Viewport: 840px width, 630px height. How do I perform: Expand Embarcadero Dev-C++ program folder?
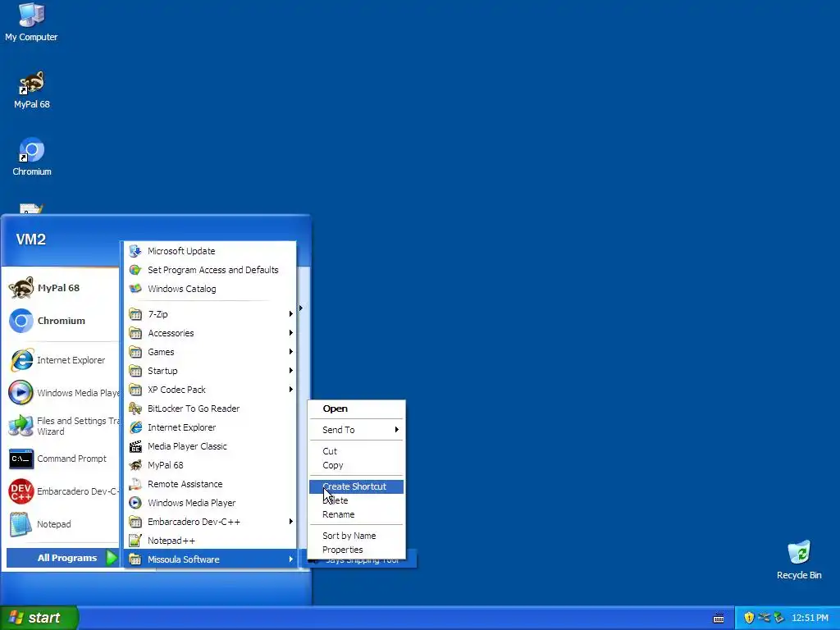(x=210, y=521)
